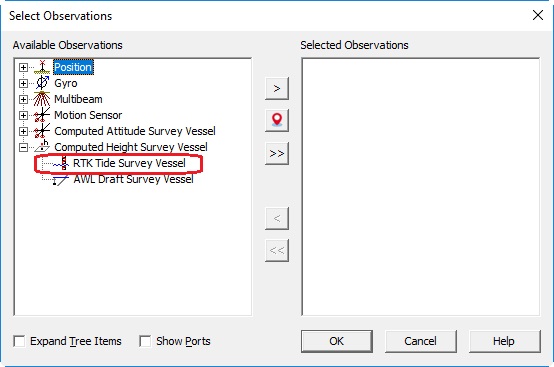Select AWL Draft Survey Vessel item
Screen dimensions: 554x367
133,179
